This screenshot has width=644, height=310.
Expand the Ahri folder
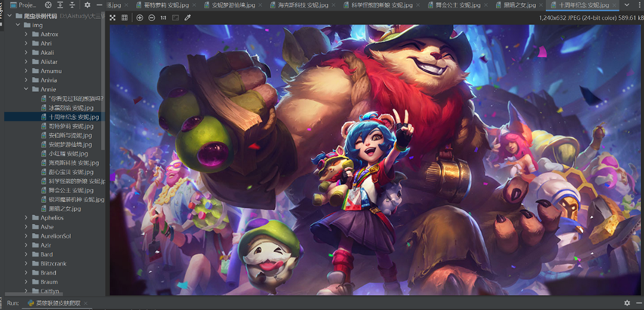[26, 44]
